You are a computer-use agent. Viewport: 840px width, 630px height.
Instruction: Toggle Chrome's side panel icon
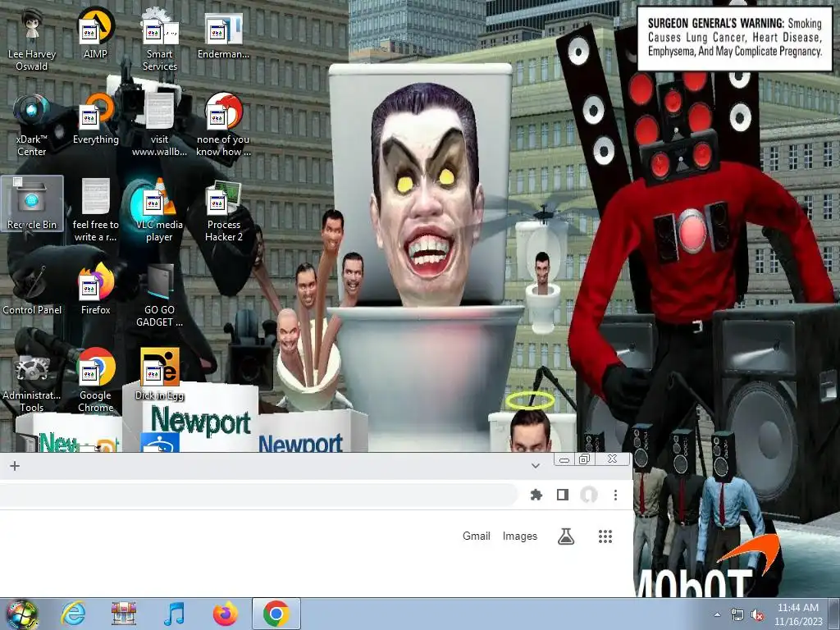pos(563,495)
